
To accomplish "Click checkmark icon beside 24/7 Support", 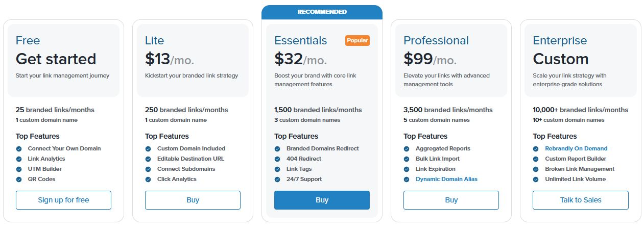I will 277,179.
